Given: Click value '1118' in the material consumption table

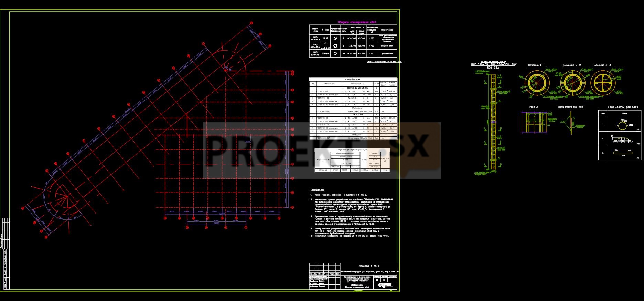Looking at the screenshot, I should pos(385,170).
